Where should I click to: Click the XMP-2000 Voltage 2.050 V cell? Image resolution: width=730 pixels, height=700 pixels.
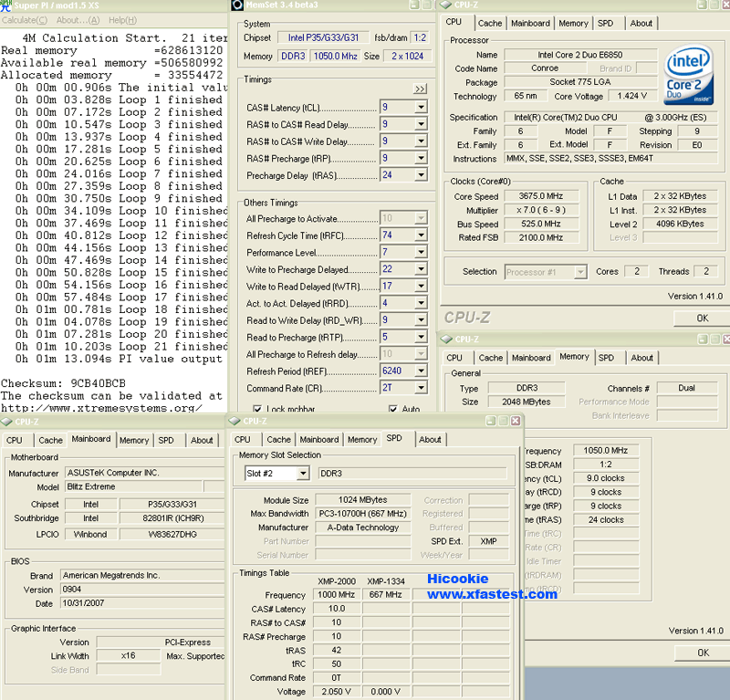pyautogui.click(x=336, y=692)
